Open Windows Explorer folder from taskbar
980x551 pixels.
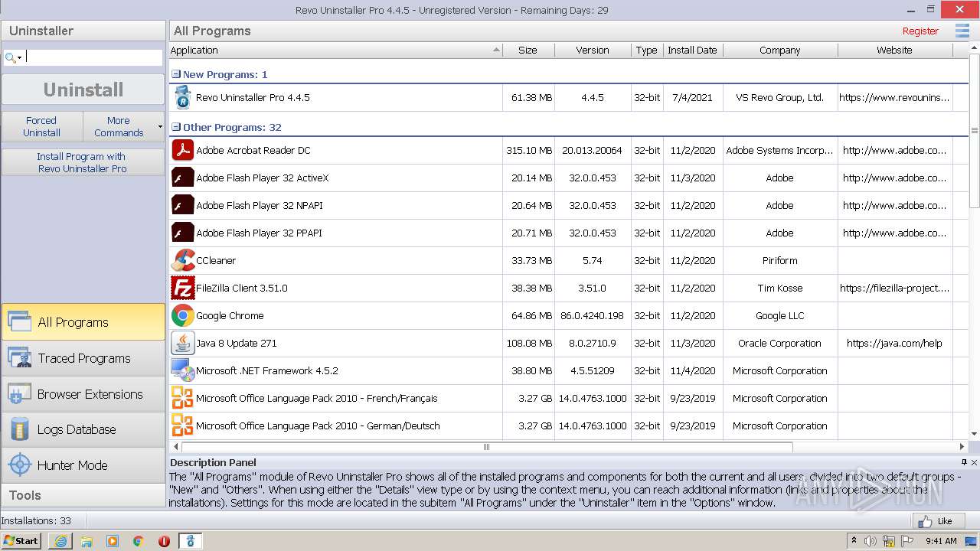coord(87,541)
